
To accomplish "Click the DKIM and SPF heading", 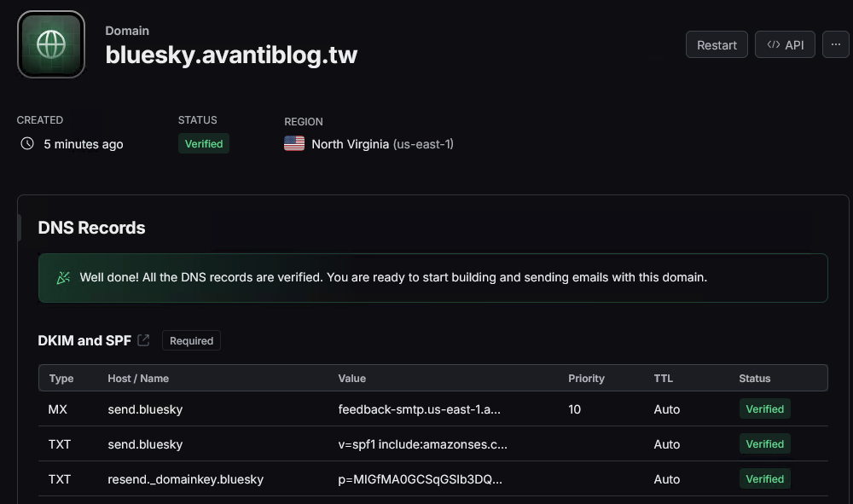I will pyautogui.click(x=84, y=340).
